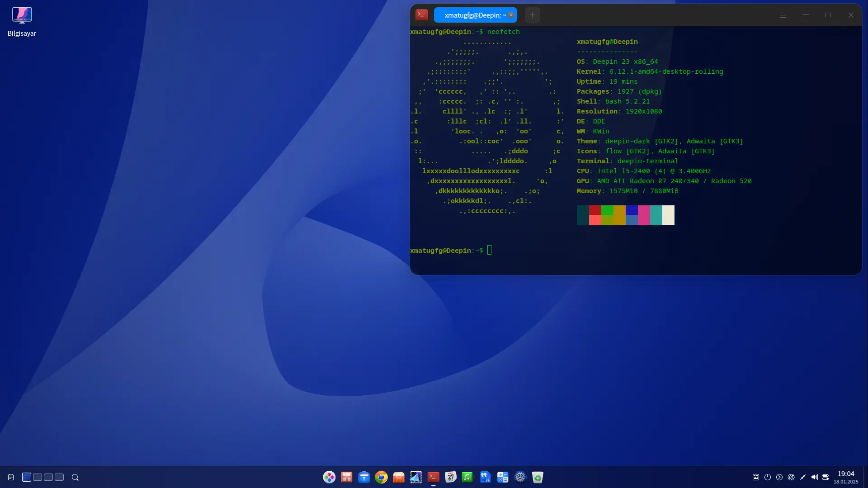
Task: Open the power shutdown tray icon
Action: (x=768, y=477)
